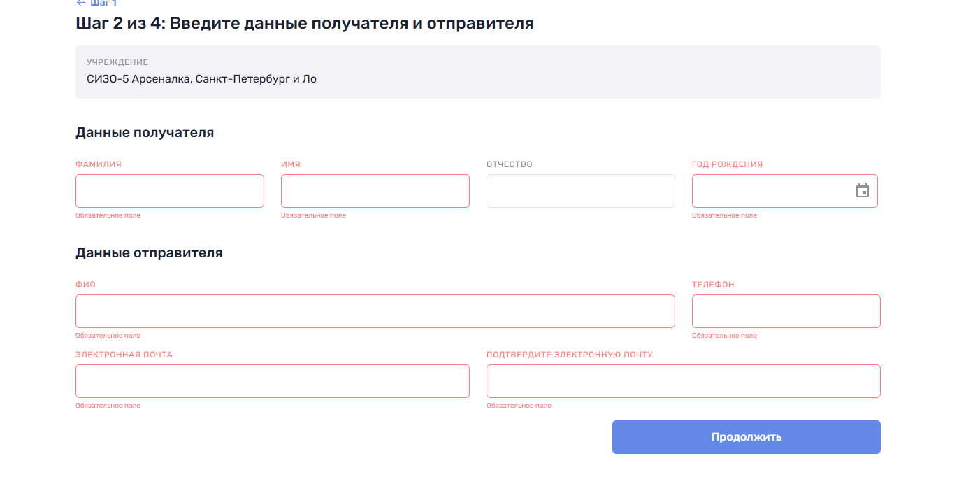Image resolution: width=980 pixels, height=477 pixels.
Task: Click the Телефон input box
Action: (786, 311)
